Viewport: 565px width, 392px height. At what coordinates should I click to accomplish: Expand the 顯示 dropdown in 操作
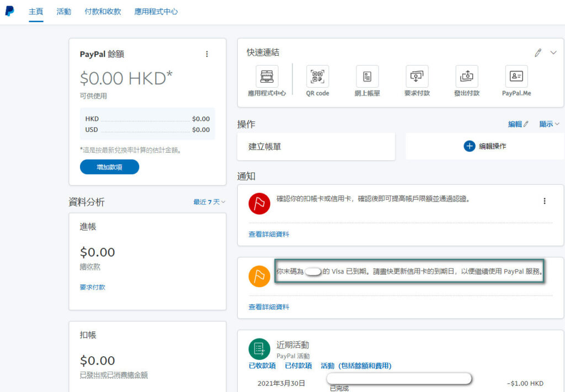pos(549,124)
